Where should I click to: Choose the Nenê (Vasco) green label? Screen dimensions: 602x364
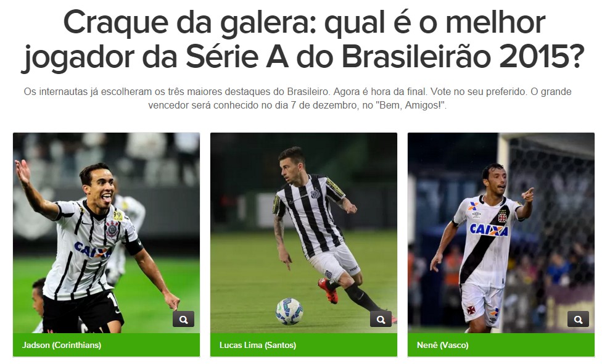point(501,345)
